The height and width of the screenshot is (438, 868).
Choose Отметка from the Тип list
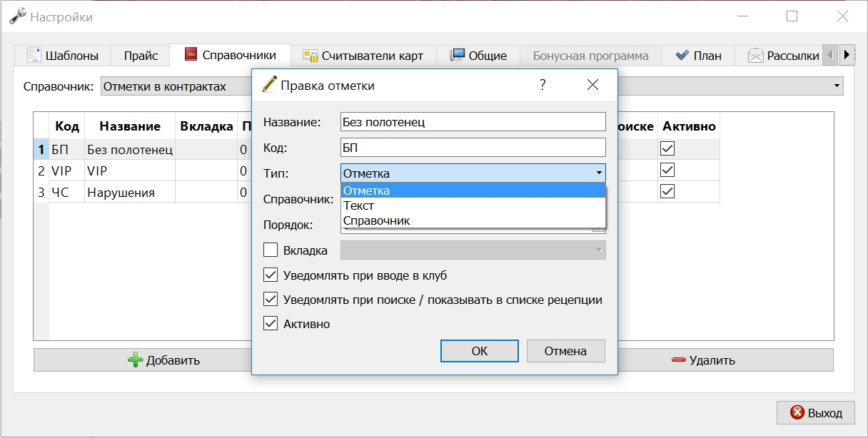tap(473, 190)
